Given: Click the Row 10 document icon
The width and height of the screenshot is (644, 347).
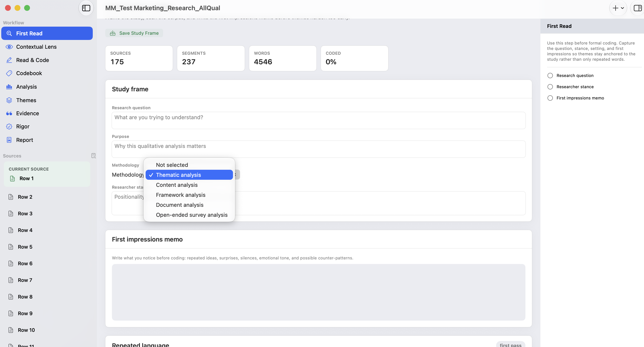Looking at the screenshot, I should 11,330.
